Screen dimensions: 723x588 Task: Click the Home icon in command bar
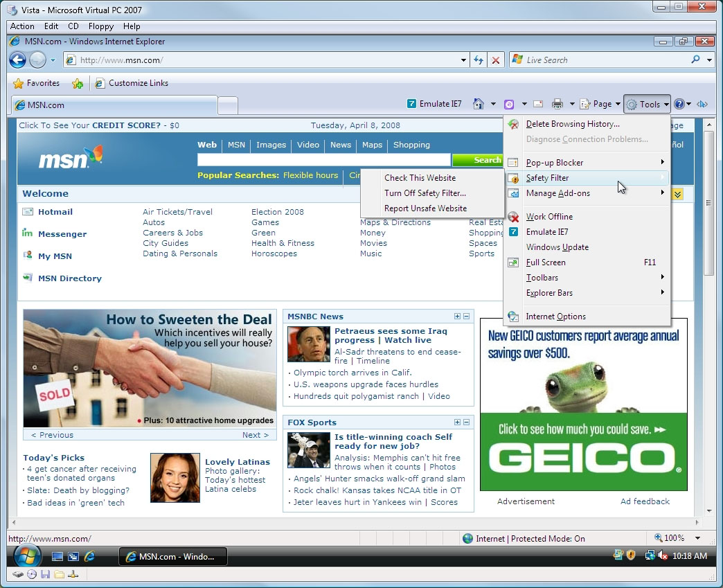click(x=478, y=104)
